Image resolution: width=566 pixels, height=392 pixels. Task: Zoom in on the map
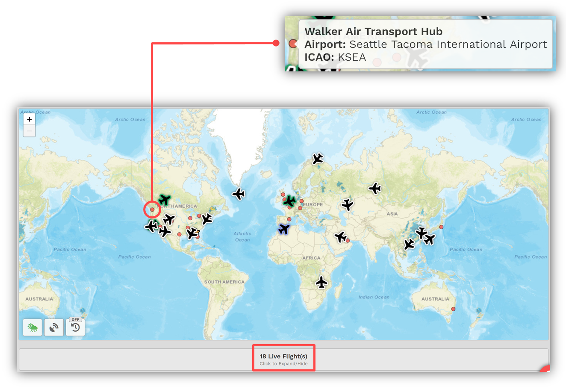click(x=29, y=119)
